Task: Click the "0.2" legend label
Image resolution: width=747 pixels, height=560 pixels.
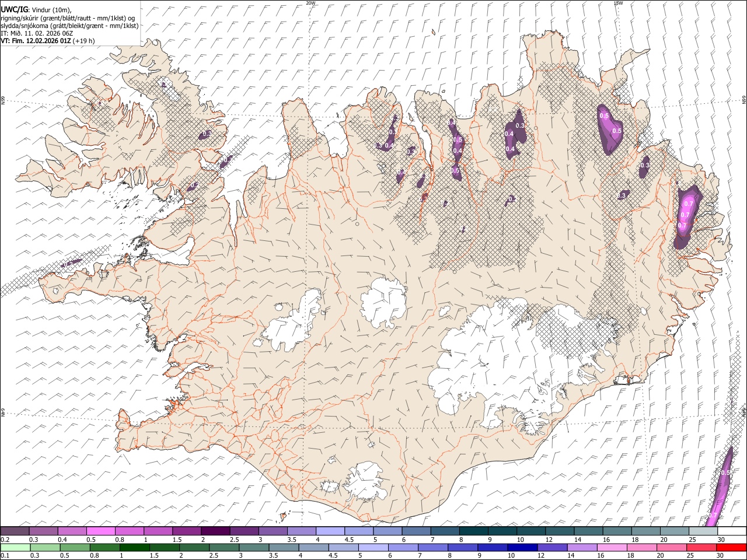Action: 5,540
